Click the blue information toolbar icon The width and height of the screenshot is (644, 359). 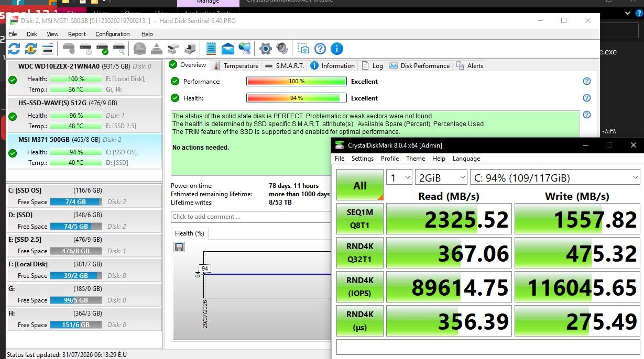[x=337, y=49]
